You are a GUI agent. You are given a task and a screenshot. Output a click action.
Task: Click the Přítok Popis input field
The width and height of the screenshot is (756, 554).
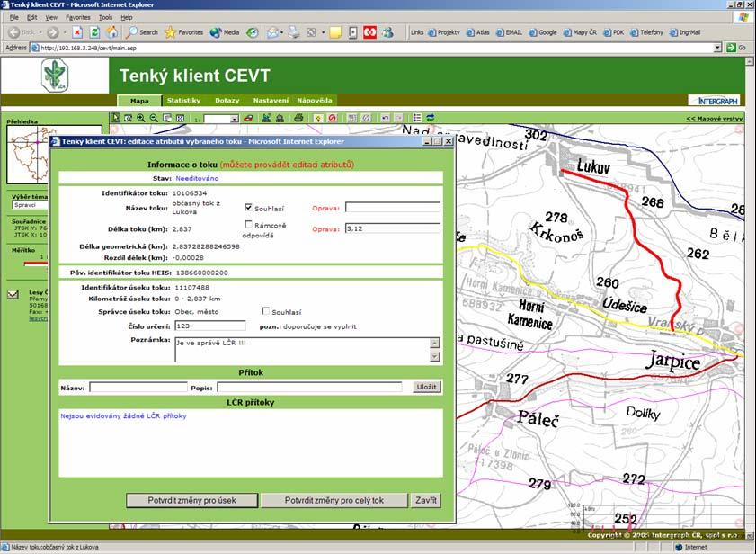[x=309, y=387]
